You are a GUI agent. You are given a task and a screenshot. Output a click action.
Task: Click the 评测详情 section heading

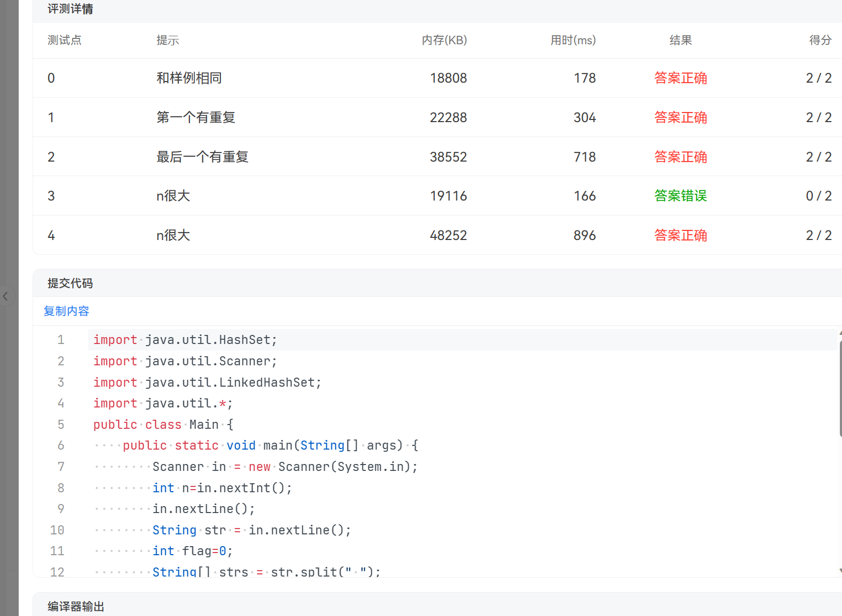pos(70,9)
